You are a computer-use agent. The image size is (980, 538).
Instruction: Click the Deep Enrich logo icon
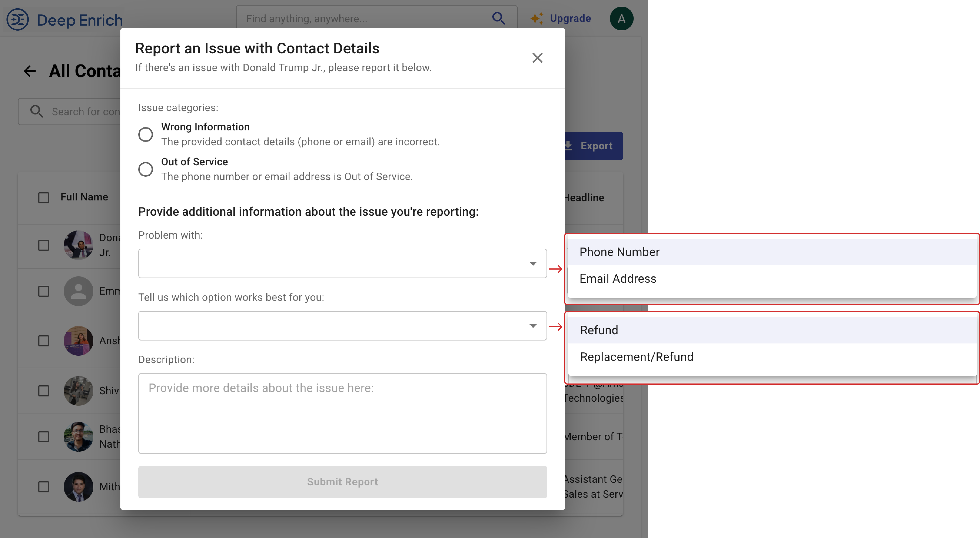pyautogui.click(x=17, y=19)
